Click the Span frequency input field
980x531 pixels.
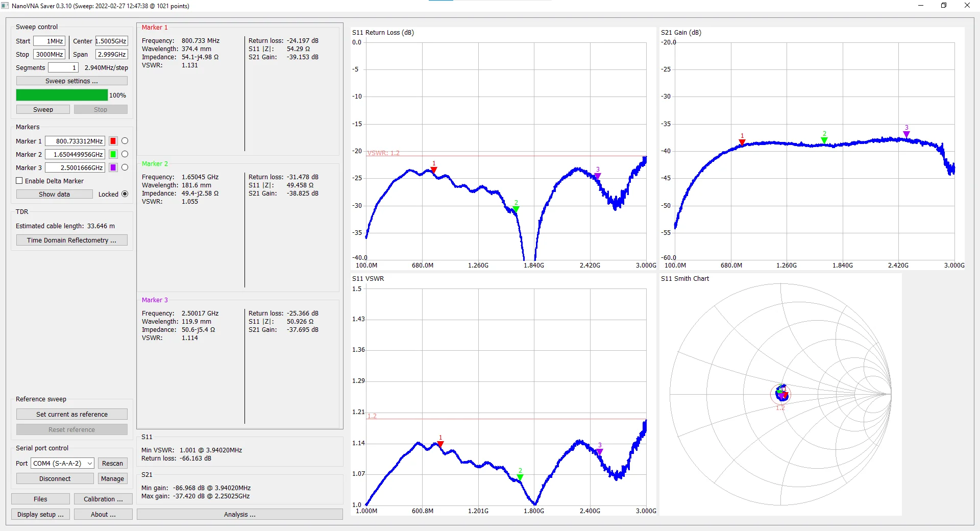111,54
